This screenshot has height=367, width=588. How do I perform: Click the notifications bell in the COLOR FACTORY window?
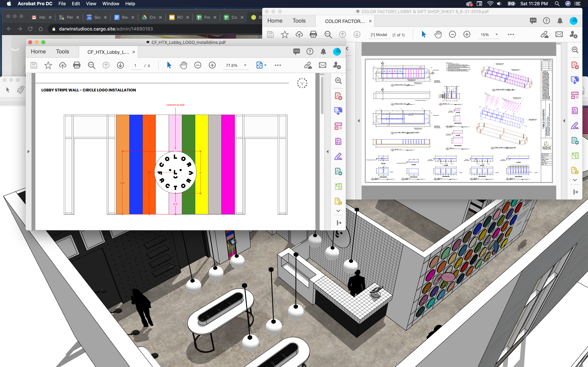coord(560,21)
